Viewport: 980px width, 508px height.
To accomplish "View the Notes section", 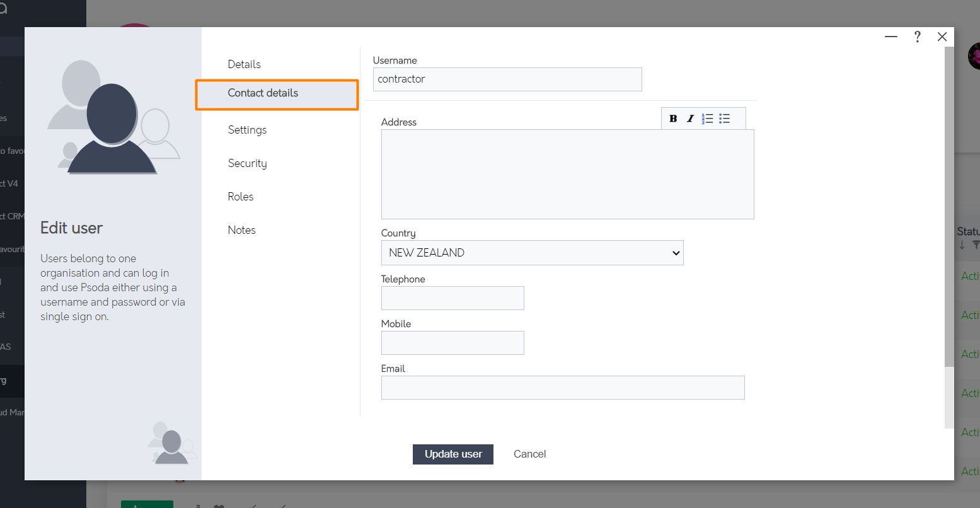I will 241,229.
